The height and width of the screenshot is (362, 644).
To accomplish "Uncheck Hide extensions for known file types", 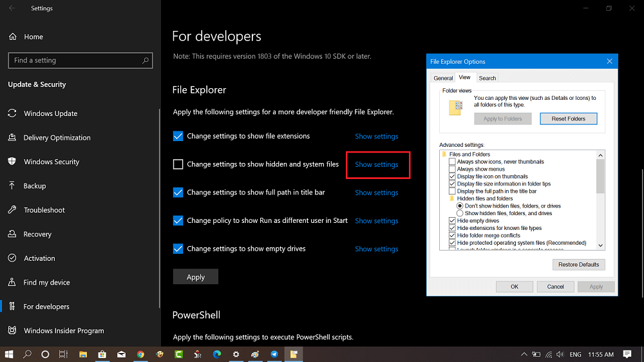I will point(452,228).
